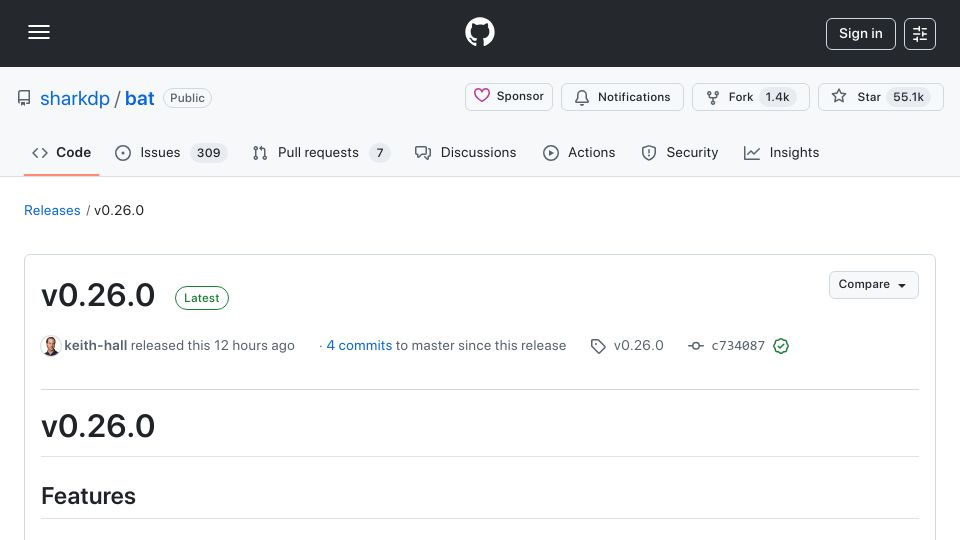The image size is (960, 540).
Task: Click the Notifications bell icon
Action: click(x=582, y=97)
